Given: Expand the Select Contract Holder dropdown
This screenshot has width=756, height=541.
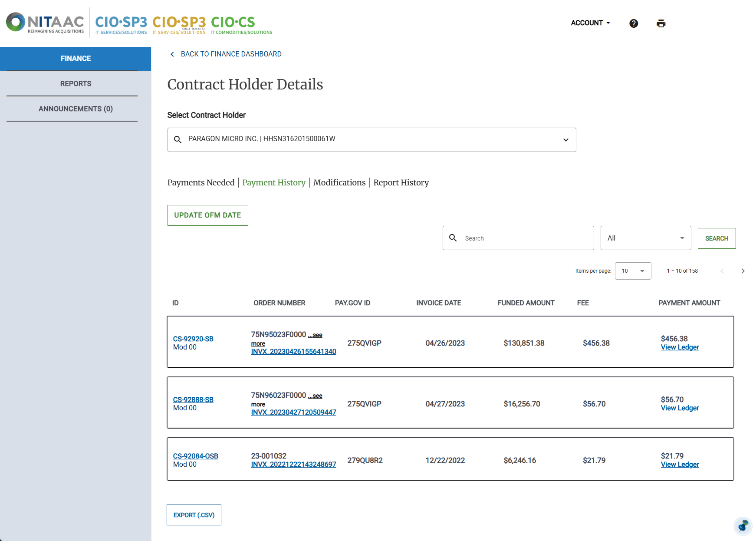Looking at the screenshot, I should (565, 140).
